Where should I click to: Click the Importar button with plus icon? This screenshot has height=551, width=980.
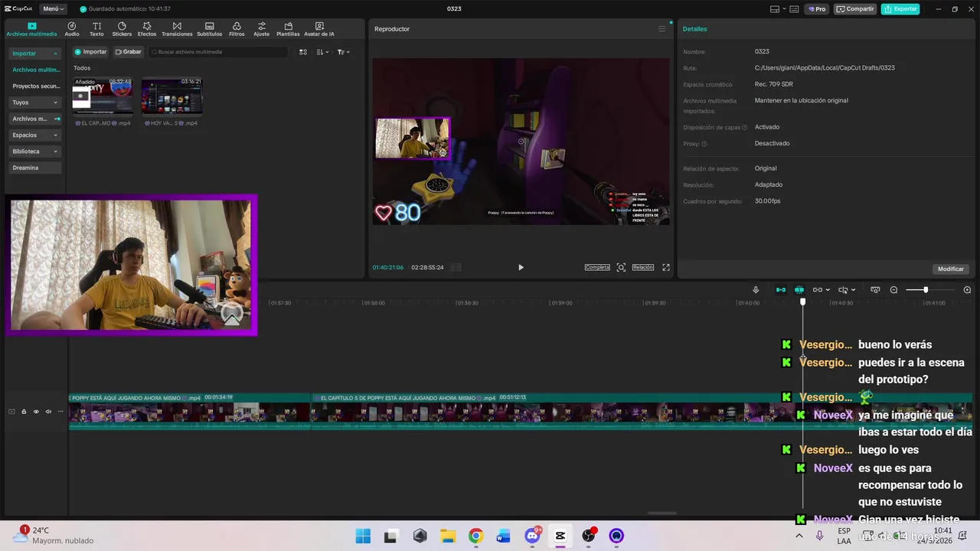(90, 52)
